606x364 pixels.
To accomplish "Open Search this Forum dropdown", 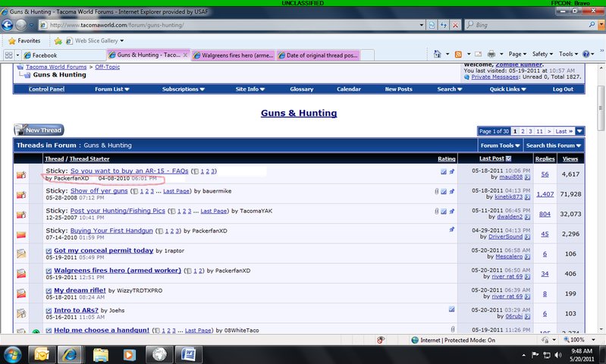I will (x=554, y=146).
